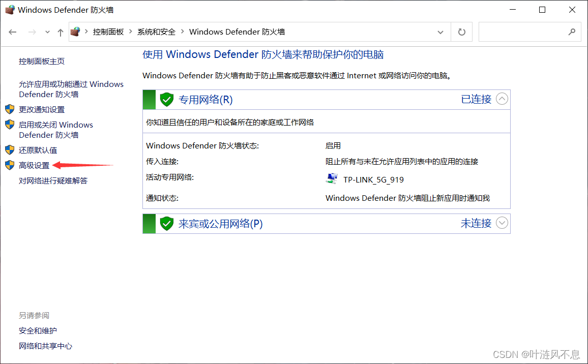Open 控制面板主页 link
This screenshot has width=588, height=364.
pyautogui.click(x=42, y=61)
